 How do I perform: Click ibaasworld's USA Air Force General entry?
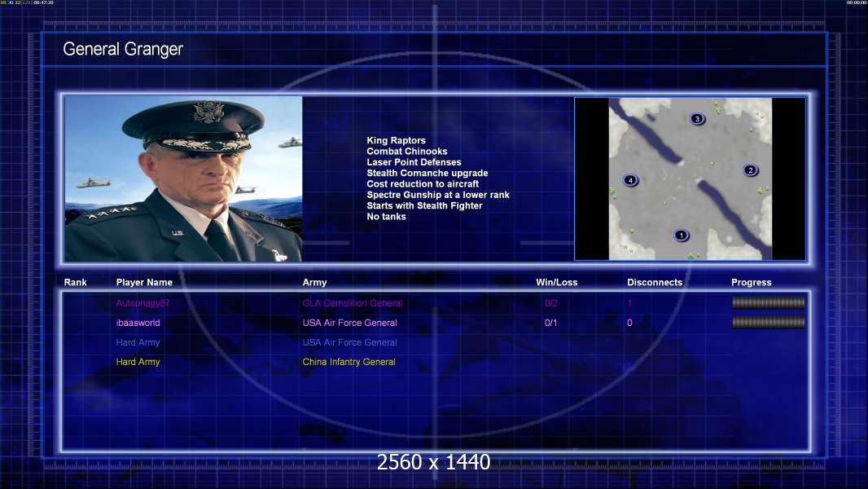click(349, 323)
